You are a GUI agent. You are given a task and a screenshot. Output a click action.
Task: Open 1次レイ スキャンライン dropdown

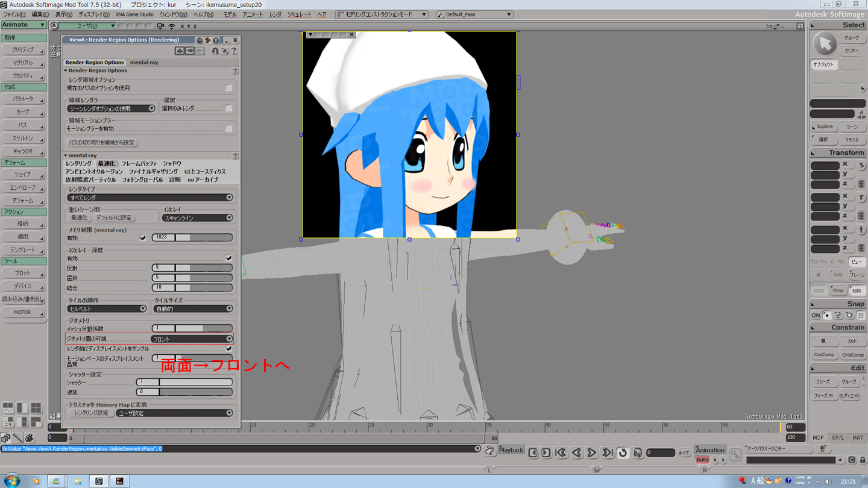coord(197,218)
